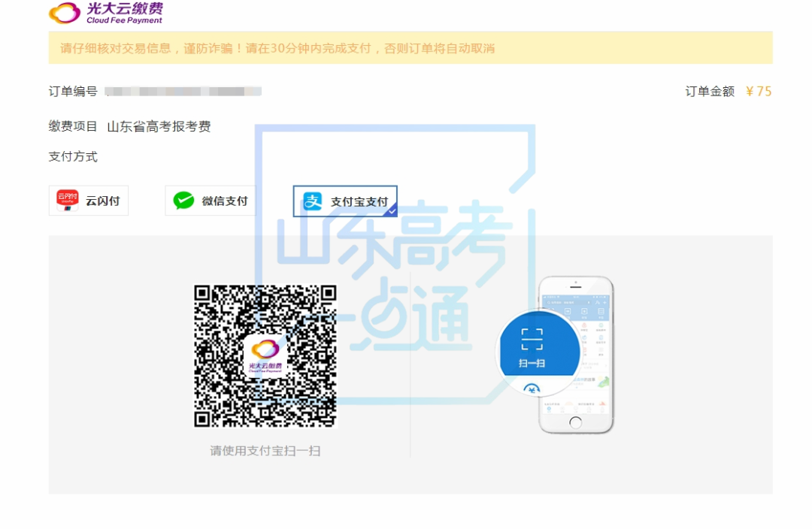
Task: Click the text 山东省高考报考费
Action: (159, 126)
